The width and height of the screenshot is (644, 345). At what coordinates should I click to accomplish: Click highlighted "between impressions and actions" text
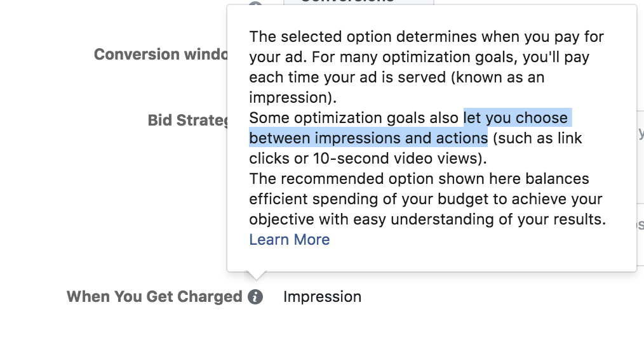[x=368, y=138]
